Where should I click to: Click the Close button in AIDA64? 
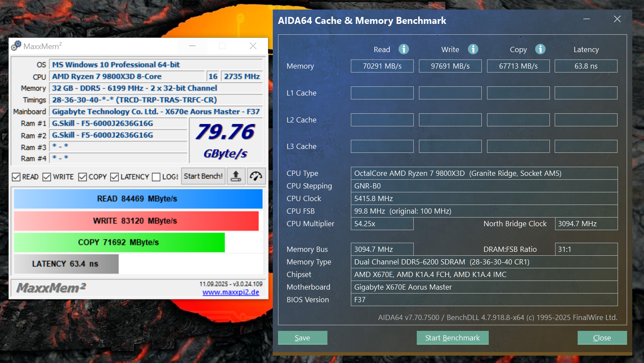[602, 338]
